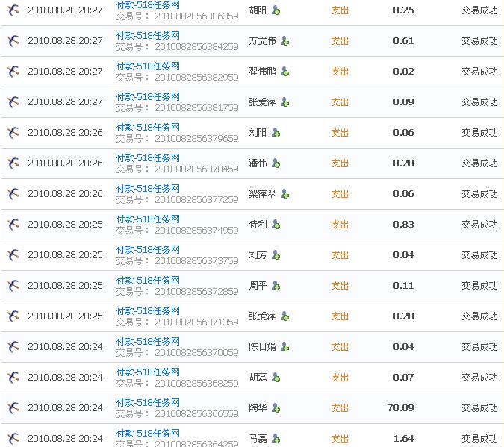The height and width of the screenshot is (447, 504).
Task: Open the 付款-518任务网 link in 周平's row
Action: [148, 281]
